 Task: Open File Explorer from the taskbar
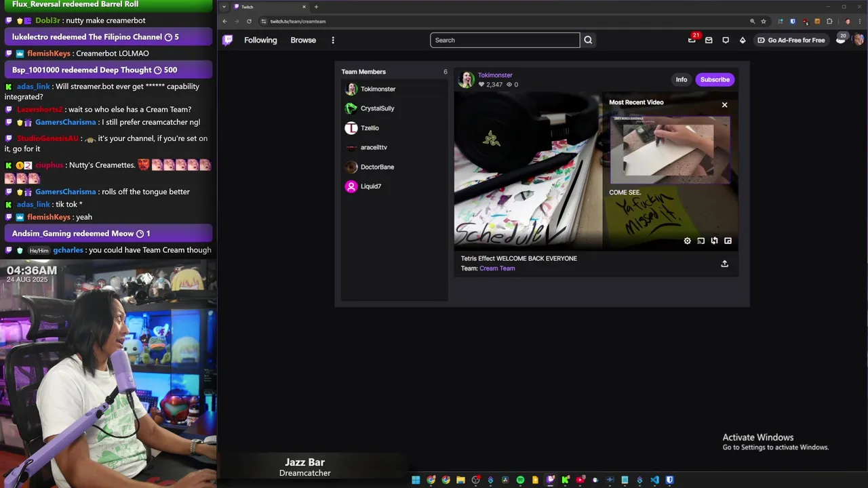coord(460,480)
